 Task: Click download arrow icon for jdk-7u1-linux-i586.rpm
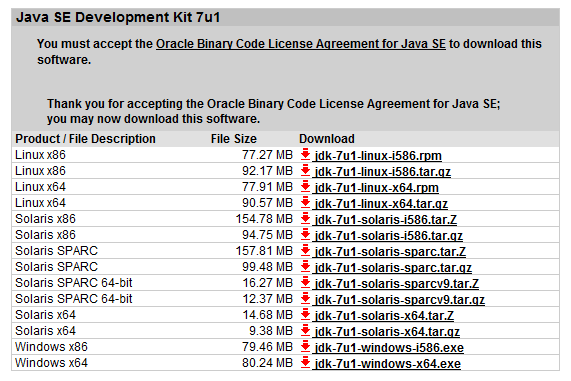click(x=305, y=155)
